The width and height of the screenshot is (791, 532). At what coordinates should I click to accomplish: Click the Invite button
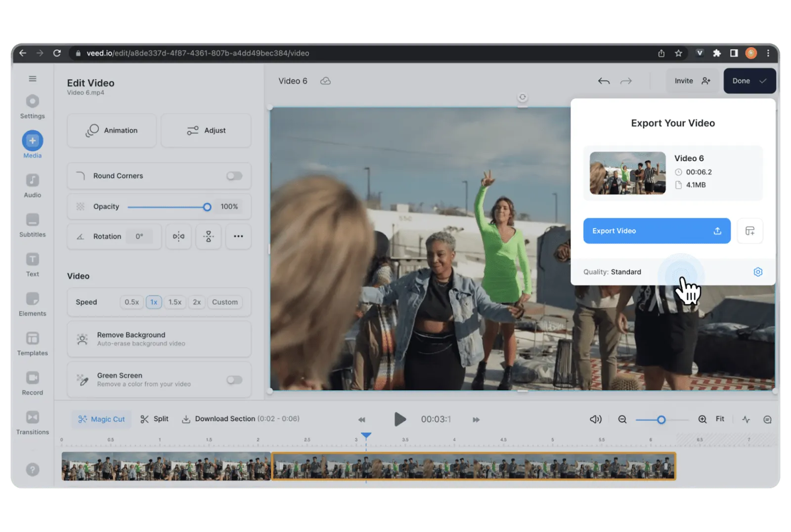692,81
